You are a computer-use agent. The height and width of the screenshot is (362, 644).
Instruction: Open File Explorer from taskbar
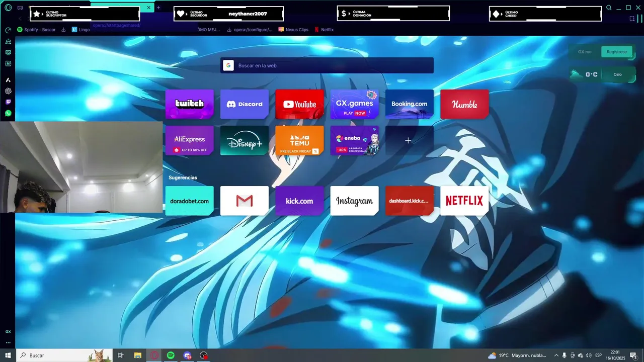(137, 355)
